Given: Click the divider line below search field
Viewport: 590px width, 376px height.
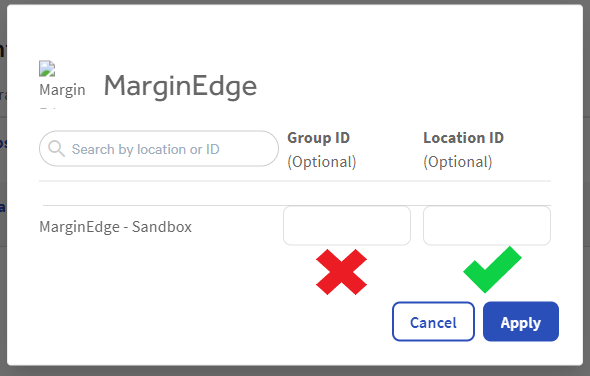Looking at the screenshot, I should (295, 181).
